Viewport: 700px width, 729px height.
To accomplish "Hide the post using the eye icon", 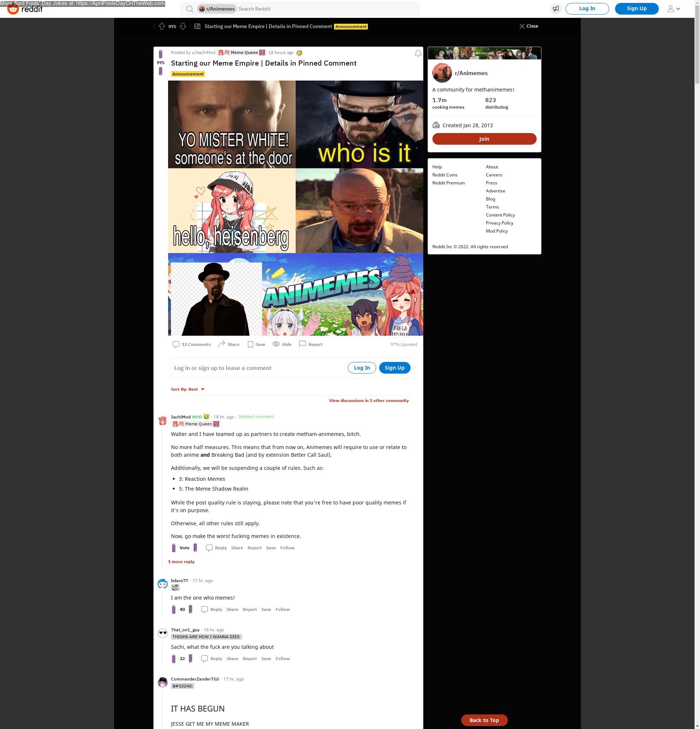I will (282, 344).
